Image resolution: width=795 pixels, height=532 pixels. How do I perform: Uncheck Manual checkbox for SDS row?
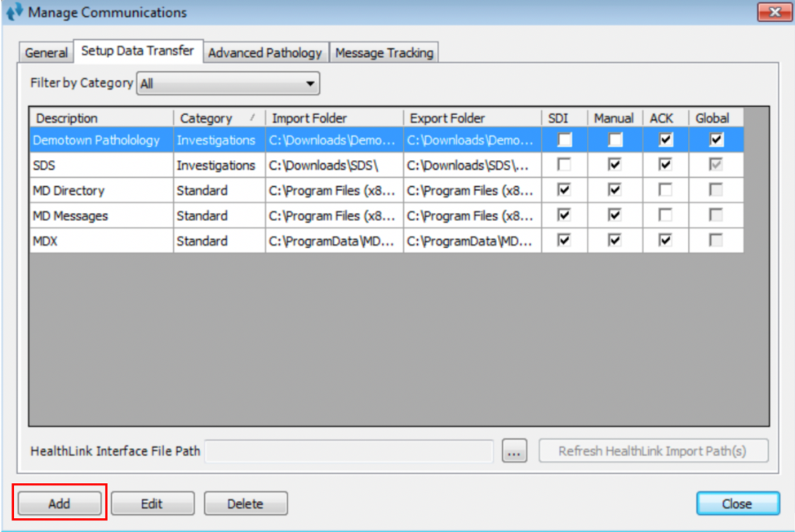pos(615,165)
